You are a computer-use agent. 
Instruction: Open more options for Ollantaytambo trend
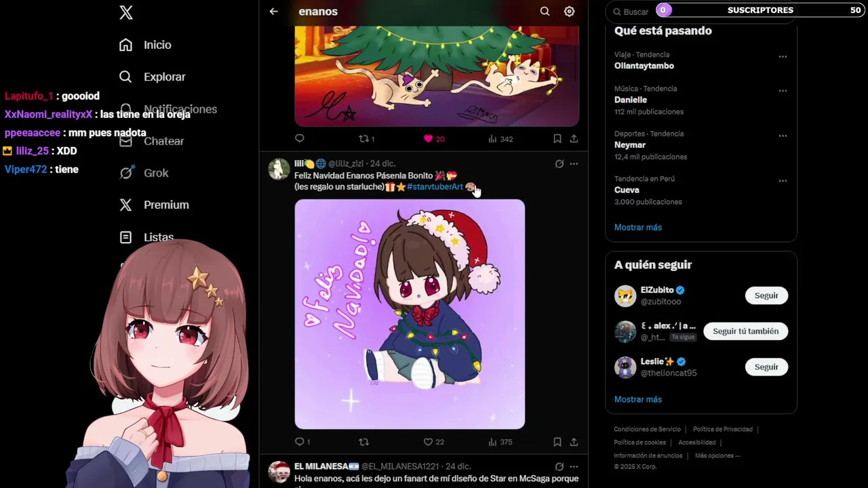783,57
